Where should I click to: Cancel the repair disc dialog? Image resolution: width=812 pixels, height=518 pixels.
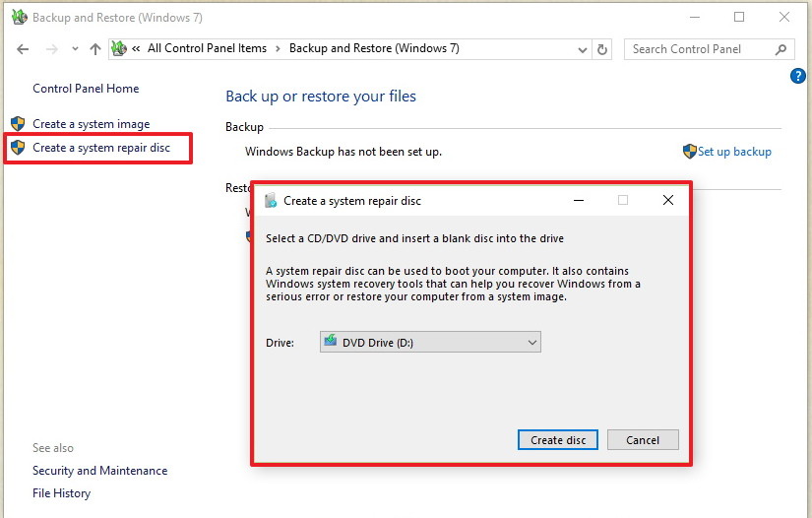pos(643,440)
